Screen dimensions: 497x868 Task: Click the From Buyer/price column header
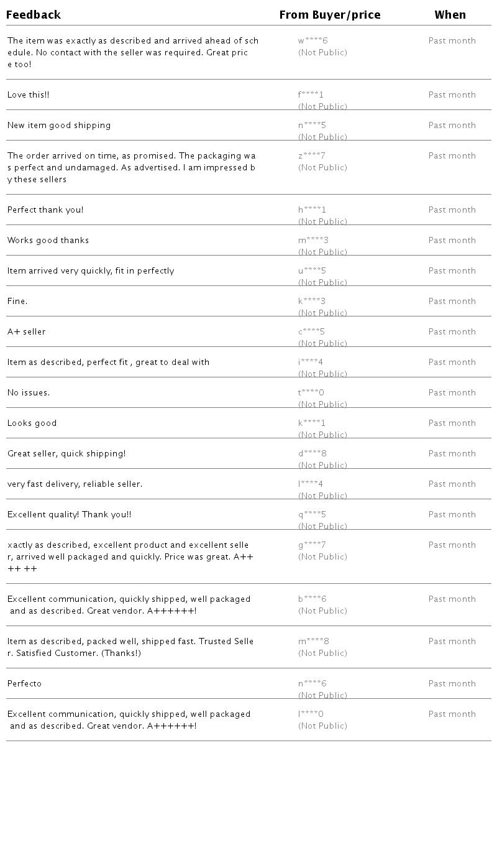click(329, 15)
